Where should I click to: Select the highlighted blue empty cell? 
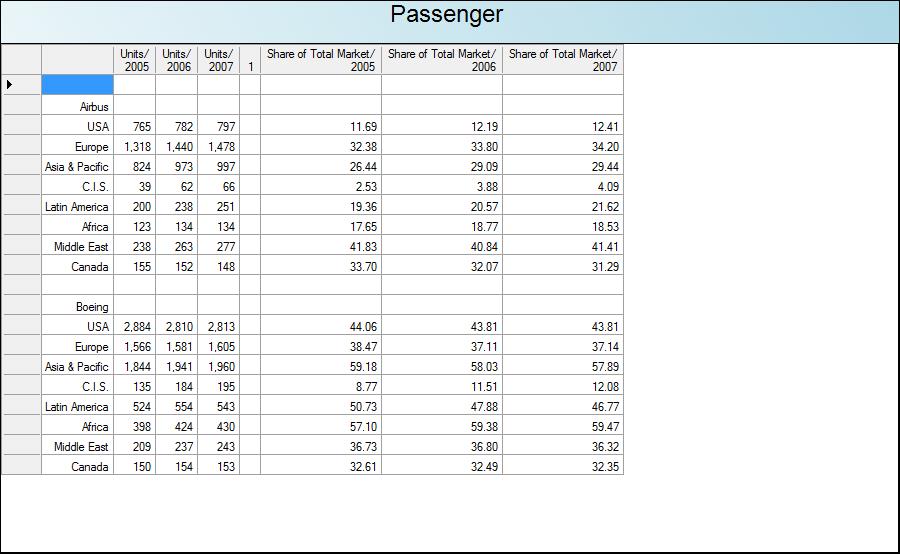77,85
